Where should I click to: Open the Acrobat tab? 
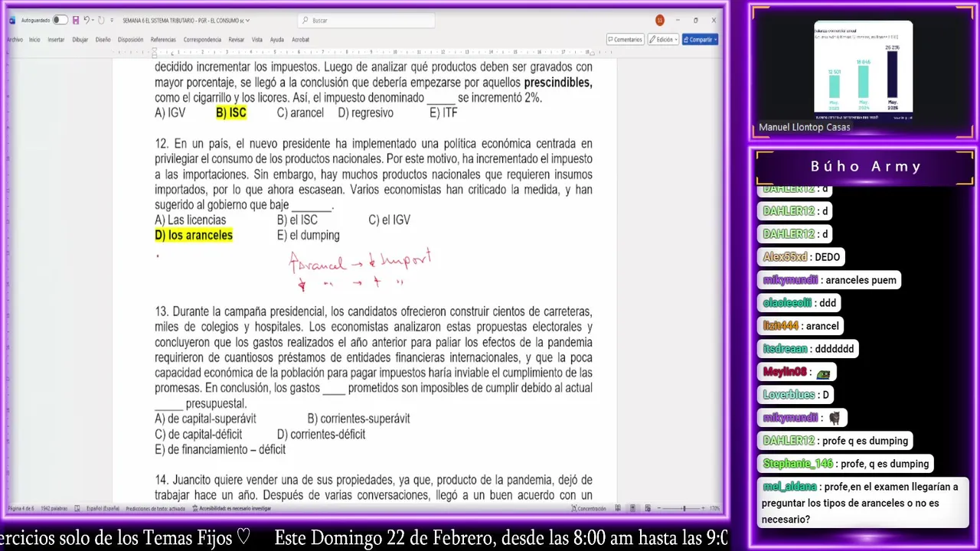tap(300, 39)
